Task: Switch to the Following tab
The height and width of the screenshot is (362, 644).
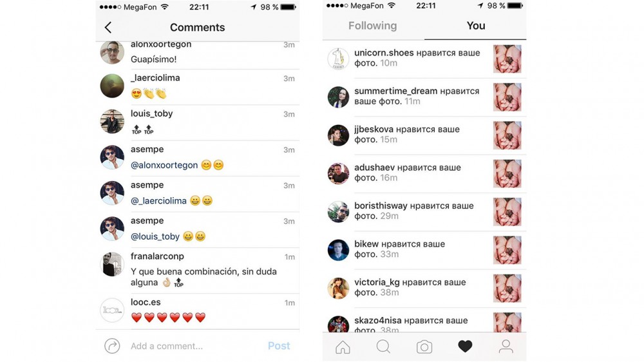Action: (372, 26)
